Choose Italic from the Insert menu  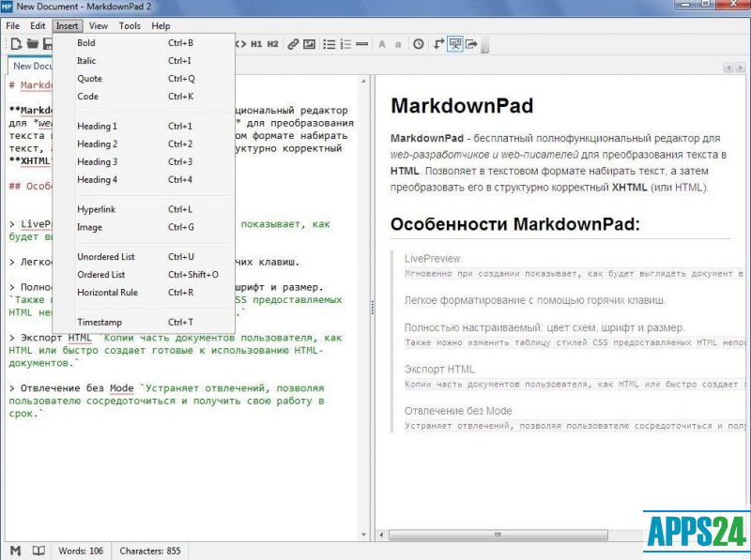point(144,61)
